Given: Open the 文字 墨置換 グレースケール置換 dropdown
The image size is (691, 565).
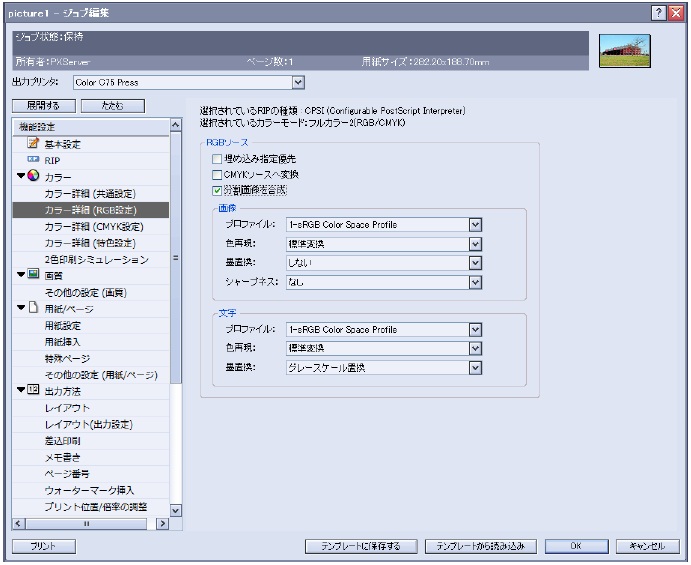Looking at the screenshot, I should coord(475,368).
